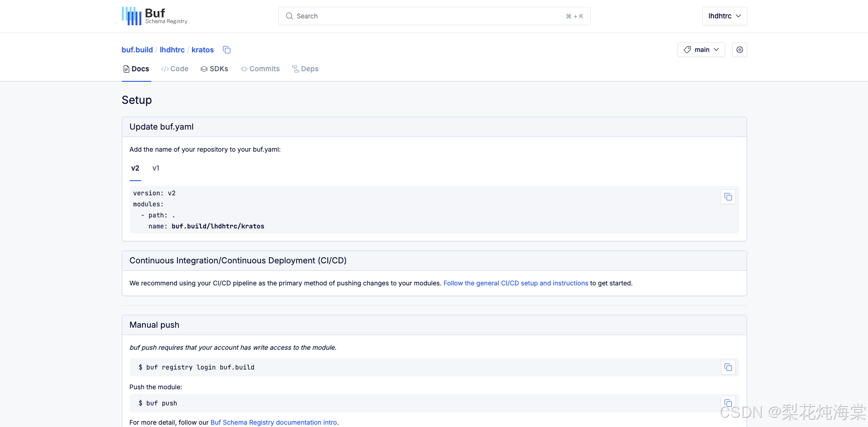Open Buf Schema Registry documentation intro link

[x=274, y=422]
